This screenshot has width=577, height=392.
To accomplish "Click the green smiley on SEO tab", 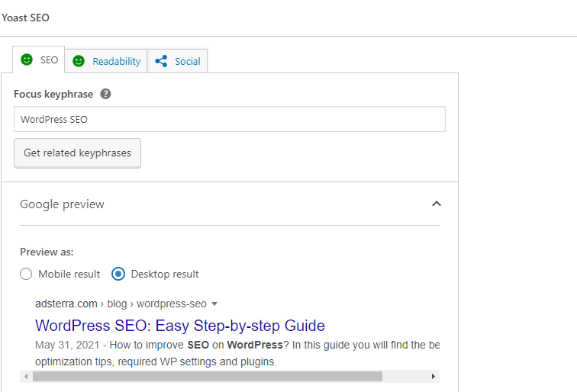I will click(27, 59).
